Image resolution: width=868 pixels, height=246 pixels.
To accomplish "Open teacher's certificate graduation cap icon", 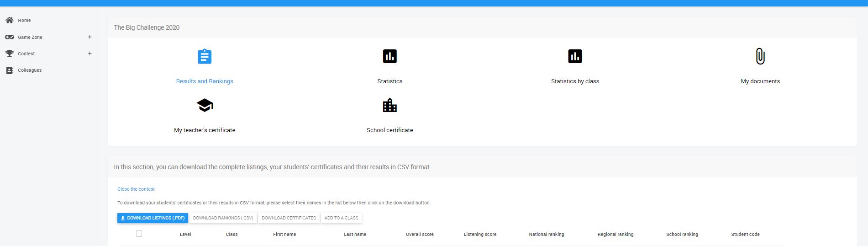I will tap(205, 105).
